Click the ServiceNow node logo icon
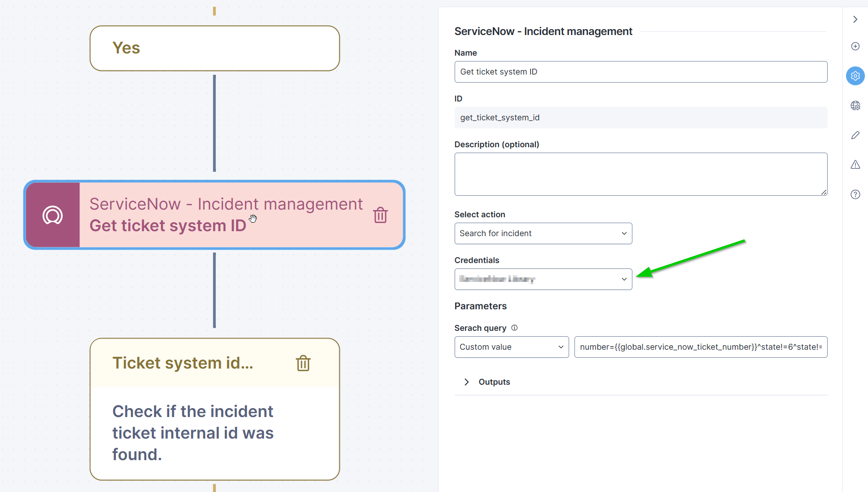 tap(53, 215)
